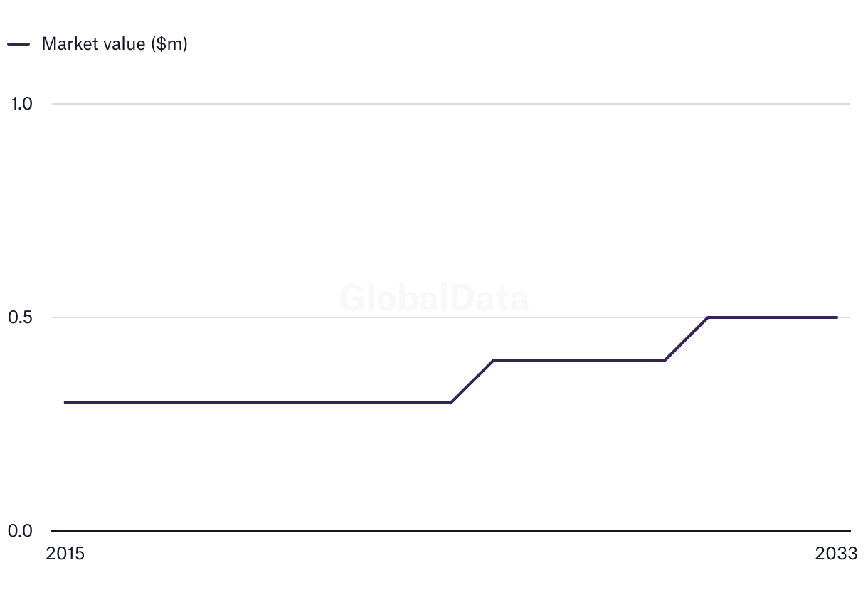Click the 0.0 y-axis label
This screenshot has height=595, width=868.
click(21, 531)
